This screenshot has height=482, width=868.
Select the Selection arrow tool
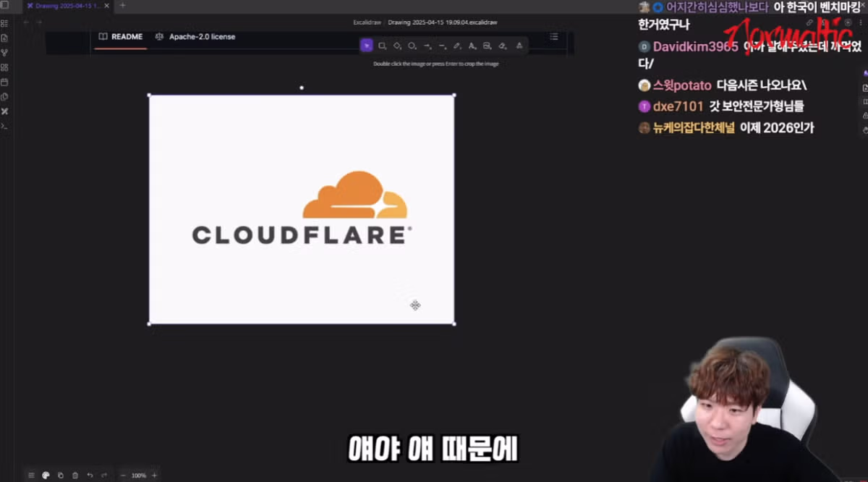coord(367,46)
